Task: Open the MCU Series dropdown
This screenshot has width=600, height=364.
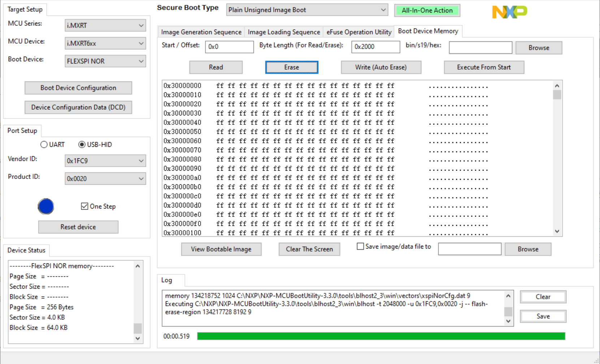Action: tap(105, 26)
